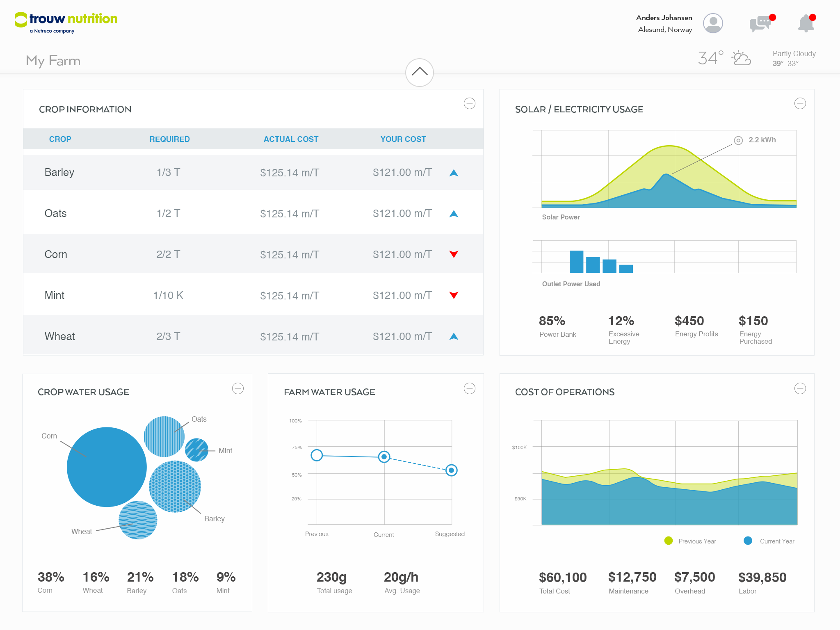Click the Anders Johansen user name

[x=664, y=18]
